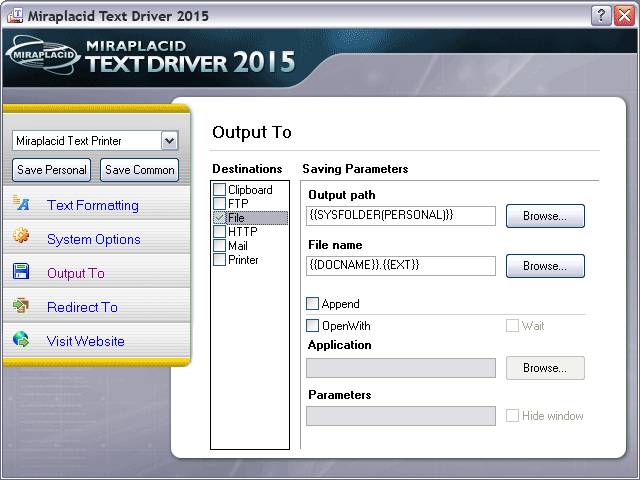Image resolution: width=640 pixels, height=480 pixels.
Task: Click the System Options gear icon
Action: [21, 236]
